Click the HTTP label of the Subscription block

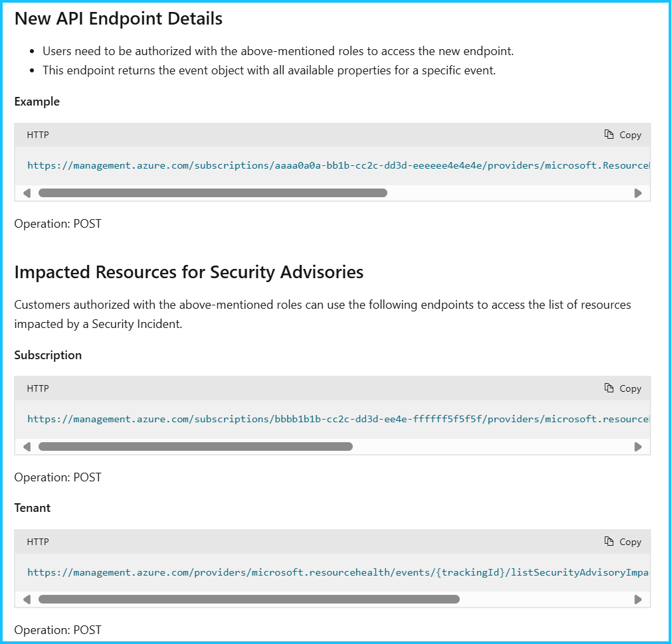(x=38, y=388)
